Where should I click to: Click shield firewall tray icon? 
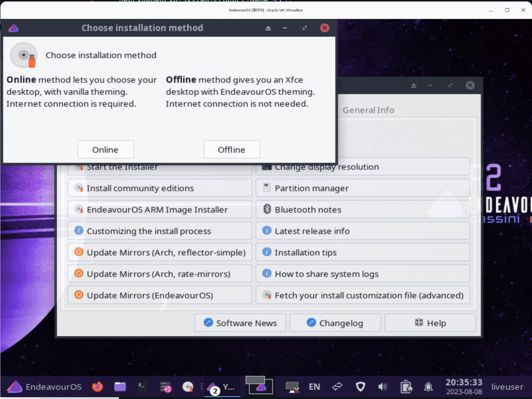pos(360,387)
